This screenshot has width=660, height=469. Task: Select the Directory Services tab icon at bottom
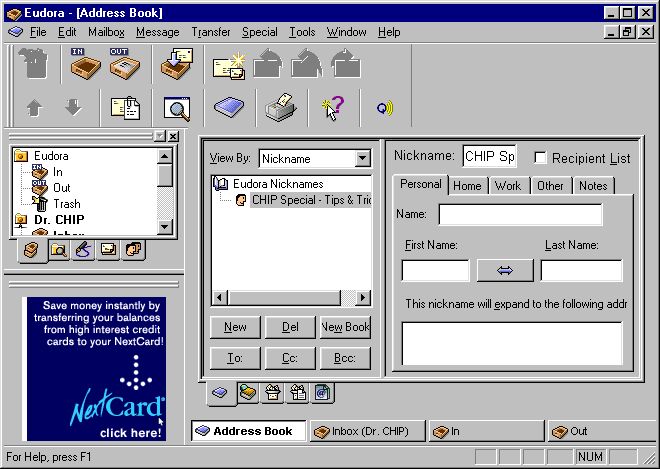248,393
